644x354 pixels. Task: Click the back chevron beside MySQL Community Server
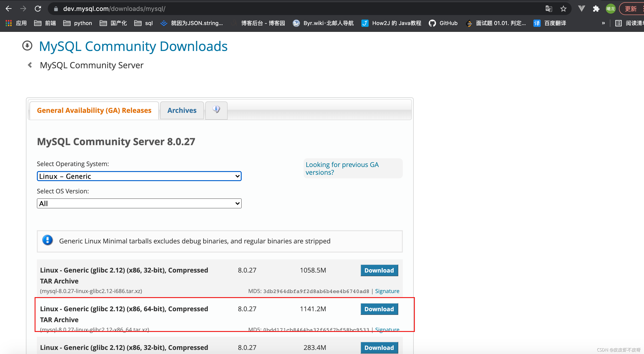(30, 65)
